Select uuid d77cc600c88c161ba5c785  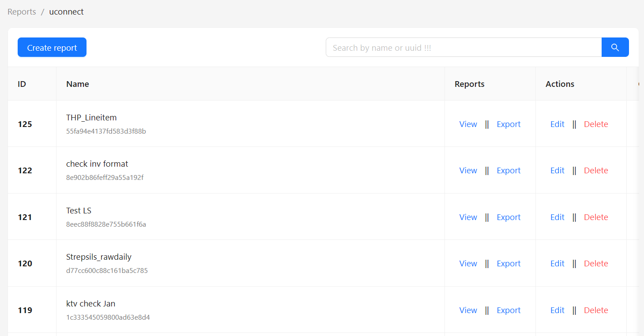(107, 271)
